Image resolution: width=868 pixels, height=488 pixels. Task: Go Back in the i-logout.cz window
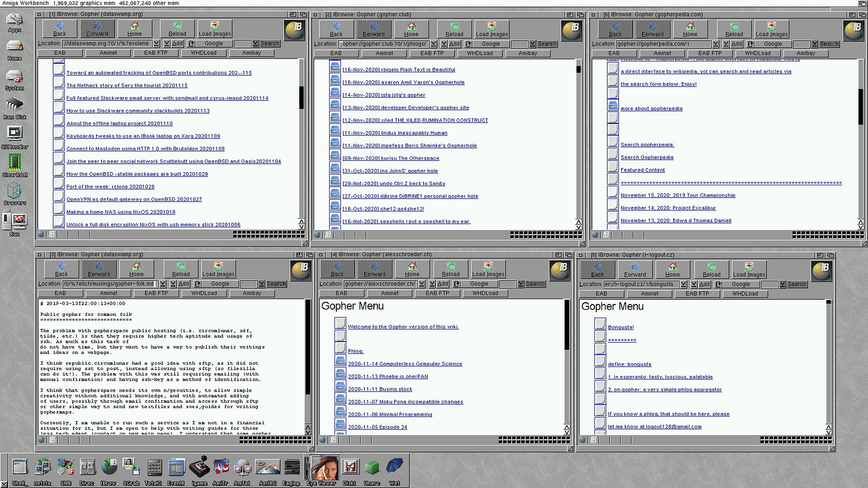597,269
